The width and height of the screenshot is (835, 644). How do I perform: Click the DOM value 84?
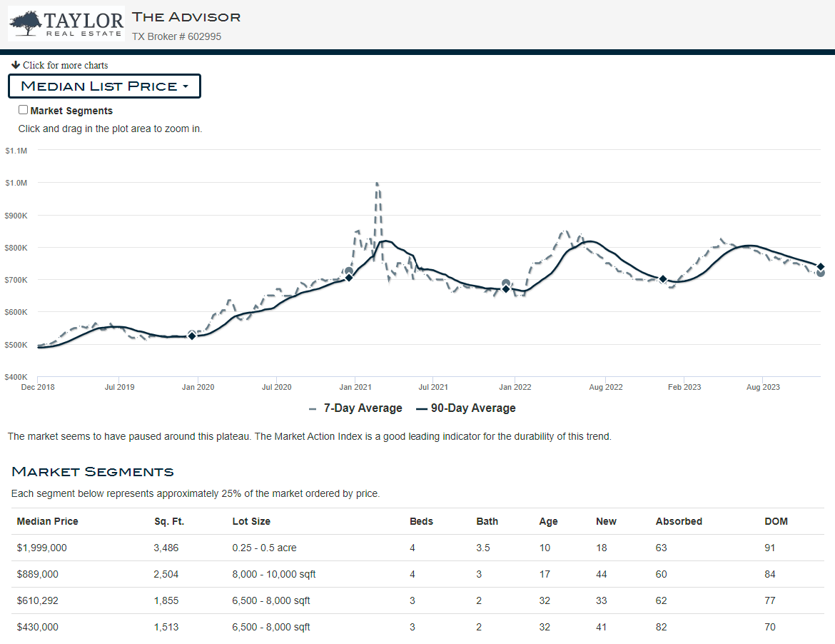[x=770, y=574]
